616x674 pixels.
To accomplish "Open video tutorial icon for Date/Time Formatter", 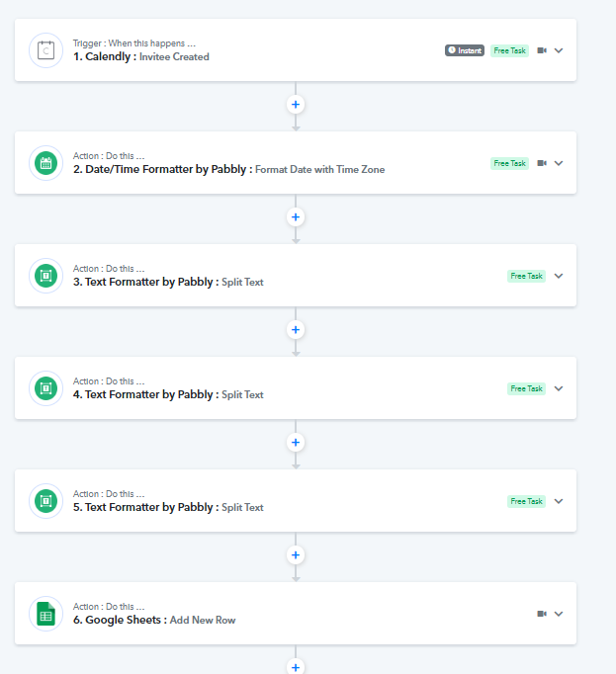I will [x=542, y=163].
